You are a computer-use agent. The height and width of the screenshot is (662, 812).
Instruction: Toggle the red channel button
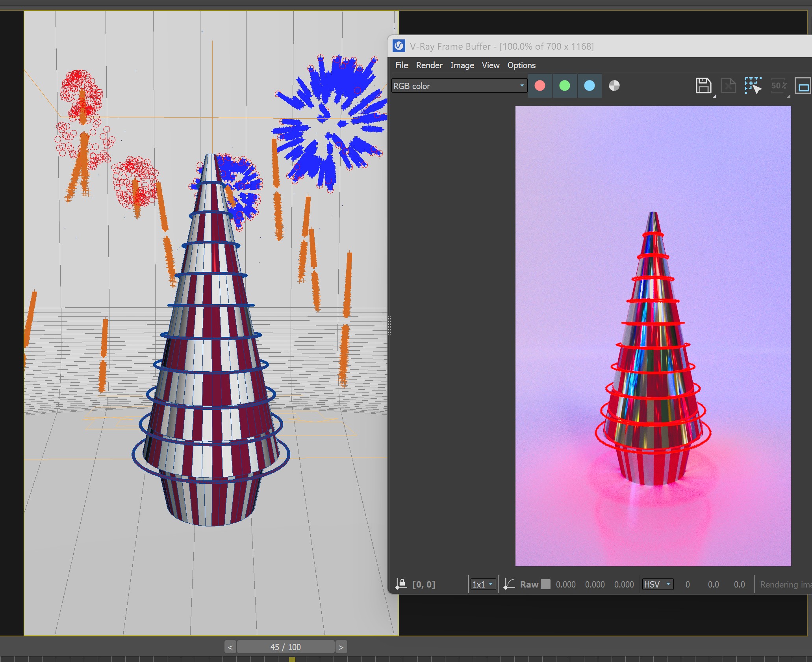(x=540, y=86)
